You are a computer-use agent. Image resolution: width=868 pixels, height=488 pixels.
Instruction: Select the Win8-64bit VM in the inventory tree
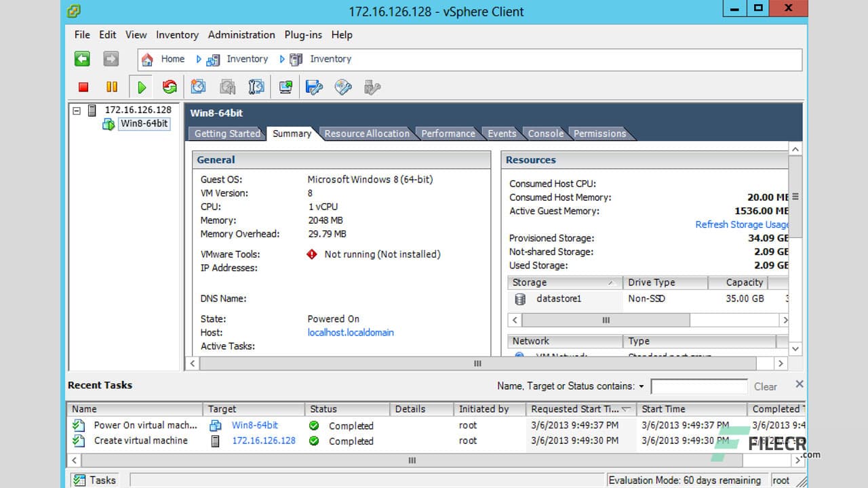click(x=144, y=123)
